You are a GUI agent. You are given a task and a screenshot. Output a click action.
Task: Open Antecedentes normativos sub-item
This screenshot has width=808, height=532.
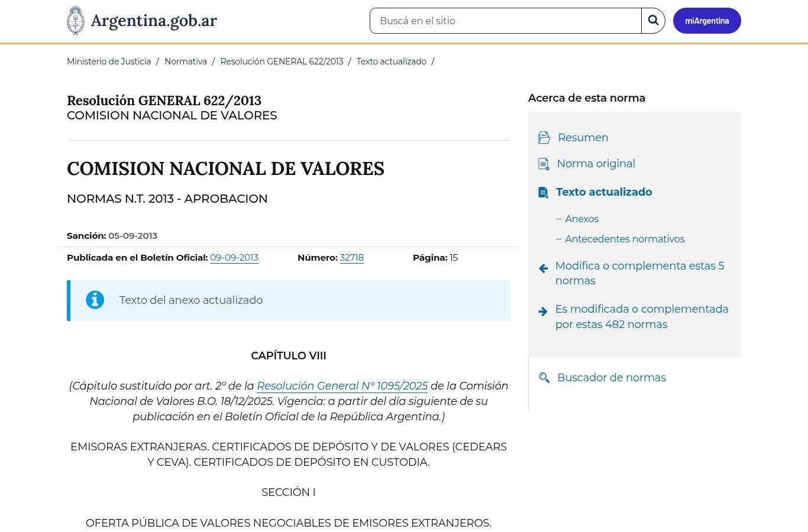625,239
